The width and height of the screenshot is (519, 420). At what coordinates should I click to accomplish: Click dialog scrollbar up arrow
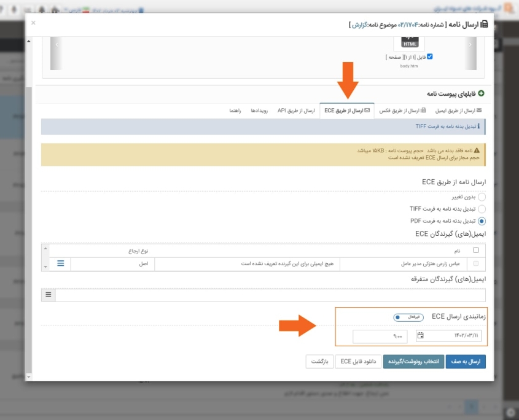click(29, 41)
